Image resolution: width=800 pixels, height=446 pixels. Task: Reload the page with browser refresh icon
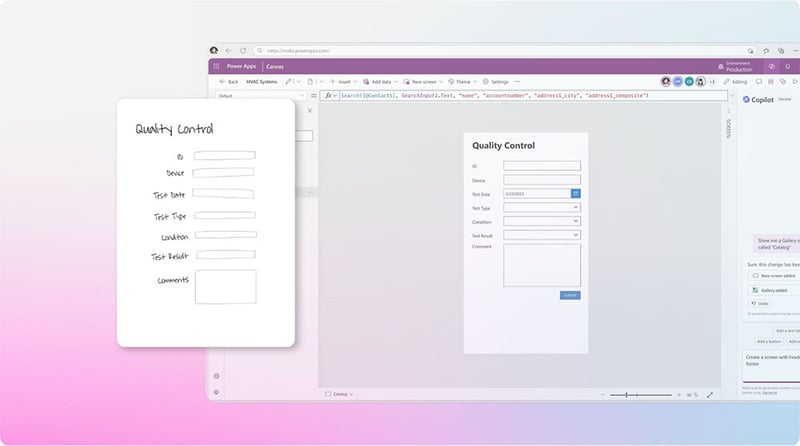click(243, 51)
